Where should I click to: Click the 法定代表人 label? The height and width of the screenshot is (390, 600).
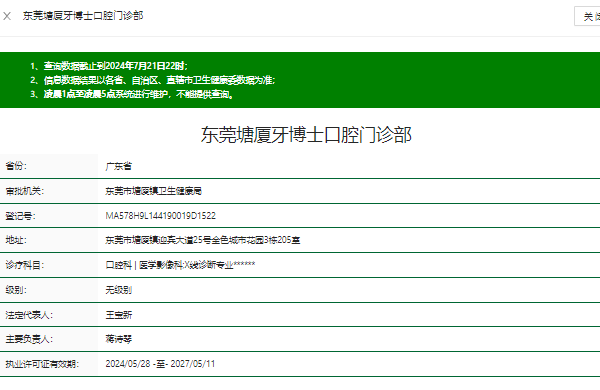coord(29,315)
